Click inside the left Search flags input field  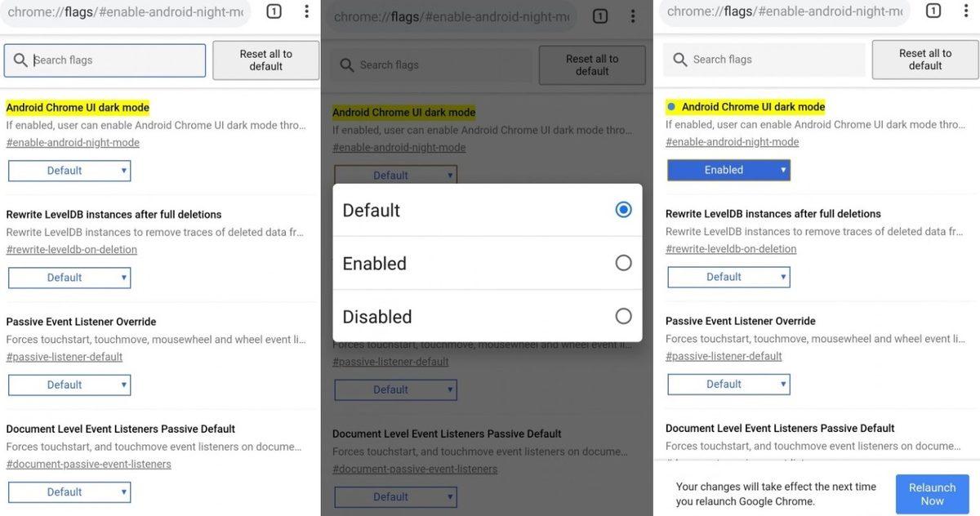[x=106, y=60]
